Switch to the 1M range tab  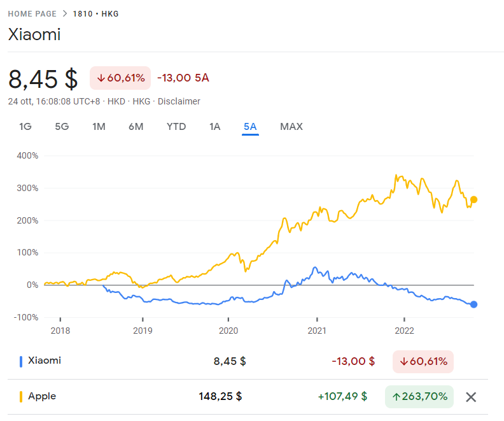click(x=99, y=126)
